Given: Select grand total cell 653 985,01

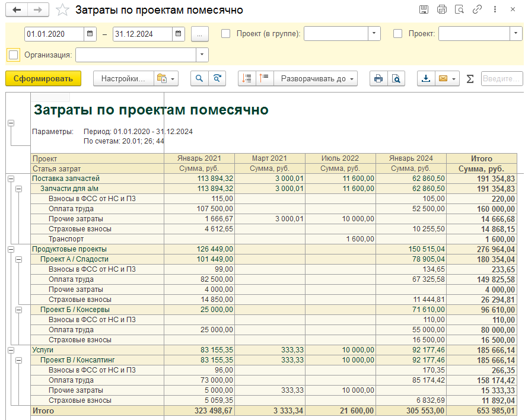Looking at the screenshot, I should 482,411.
